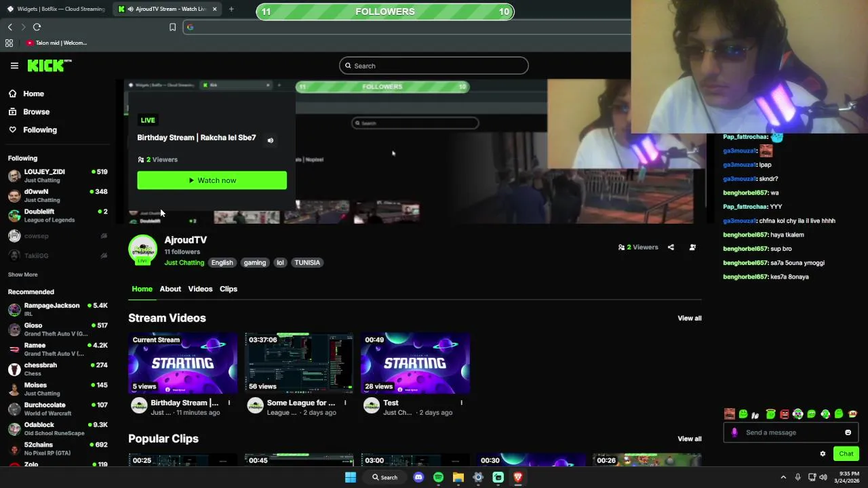Viewport: 868px width, 488px height.
Task: Click the taskbar Search box
Action: tap(384, 477)
